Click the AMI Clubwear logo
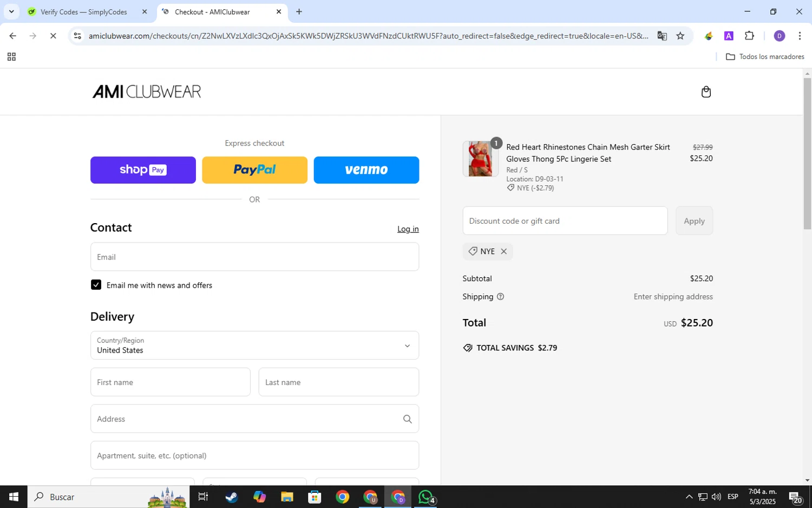 147,92
